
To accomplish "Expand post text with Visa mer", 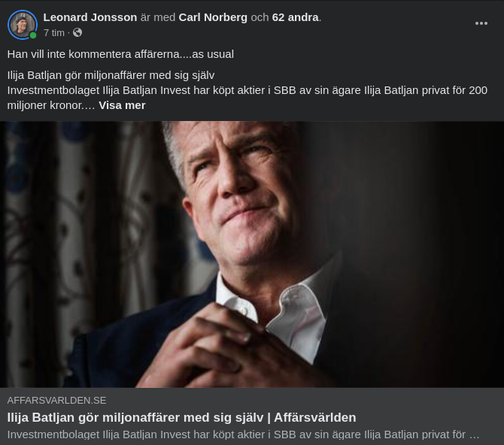I will (122, 105).
